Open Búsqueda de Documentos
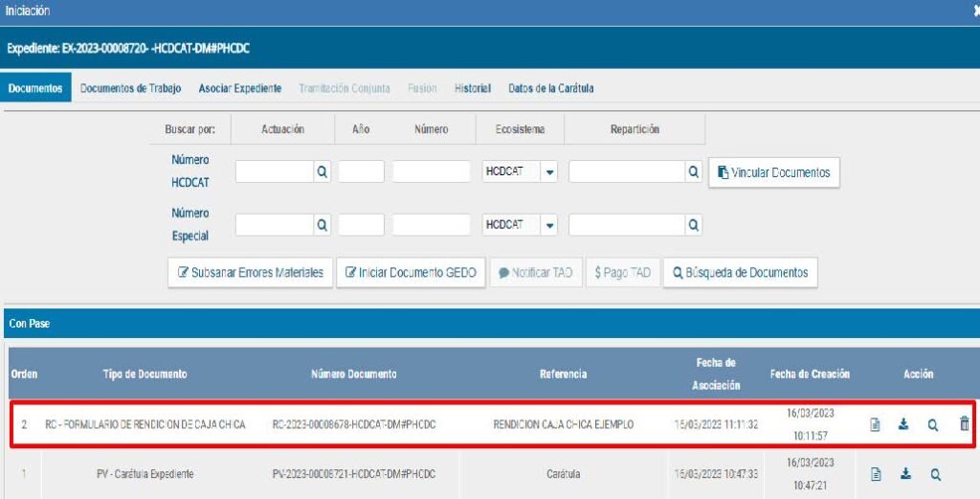The width and height of the screenshot is (980, 499). (740, 273)
